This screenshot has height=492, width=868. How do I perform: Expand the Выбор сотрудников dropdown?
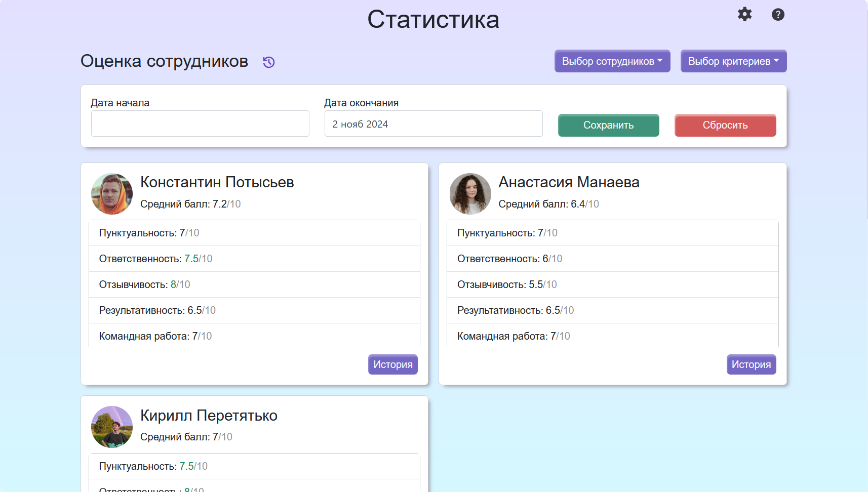point(612,61)
